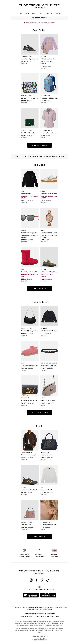The width and height of the screenshot is (79, 644).
Task: Tap the Get it on Google Play badge
Action: 48,595
